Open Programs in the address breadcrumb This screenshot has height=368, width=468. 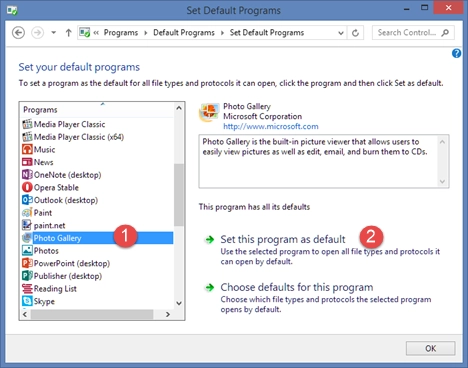point(121,33)
